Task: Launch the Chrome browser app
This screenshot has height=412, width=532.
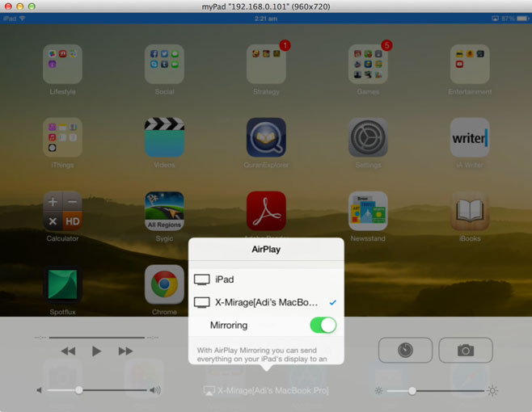Action: (164, 284)
